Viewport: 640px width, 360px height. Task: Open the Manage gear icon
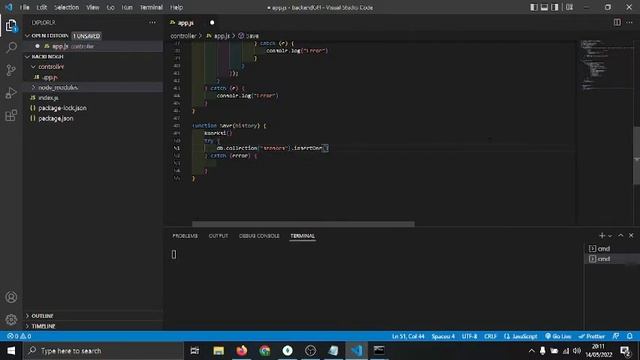click(x=11, y=319)
